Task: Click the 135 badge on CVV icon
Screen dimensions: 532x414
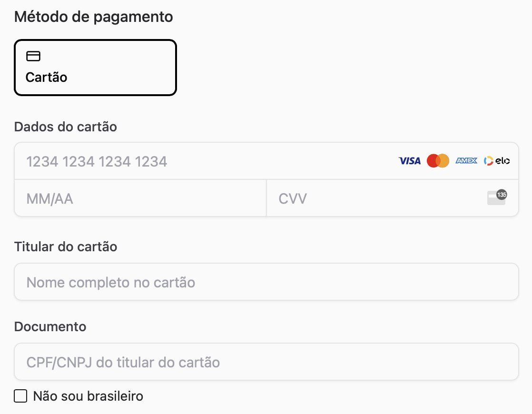Action: (x=502, y=195)
